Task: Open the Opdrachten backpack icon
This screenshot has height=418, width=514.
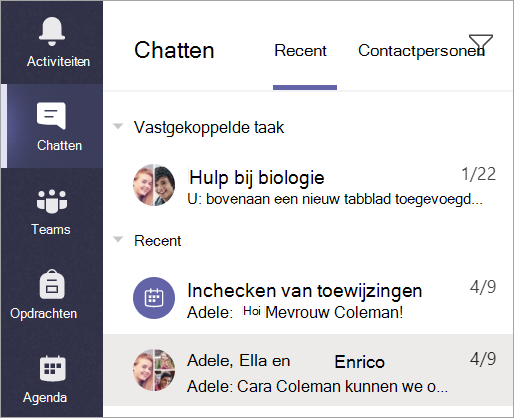Action: (x=52, y=284)
